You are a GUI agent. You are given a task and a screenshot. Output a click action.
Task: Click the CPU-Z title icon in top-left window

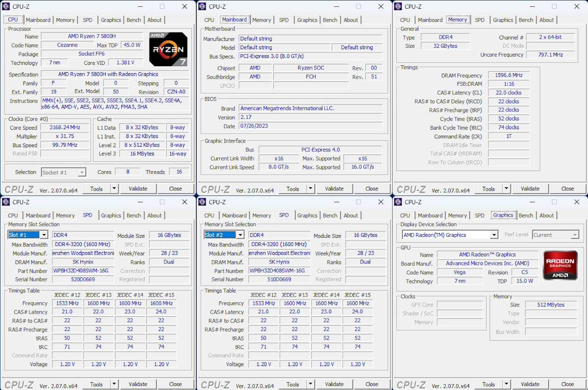[x=6, y=6]
